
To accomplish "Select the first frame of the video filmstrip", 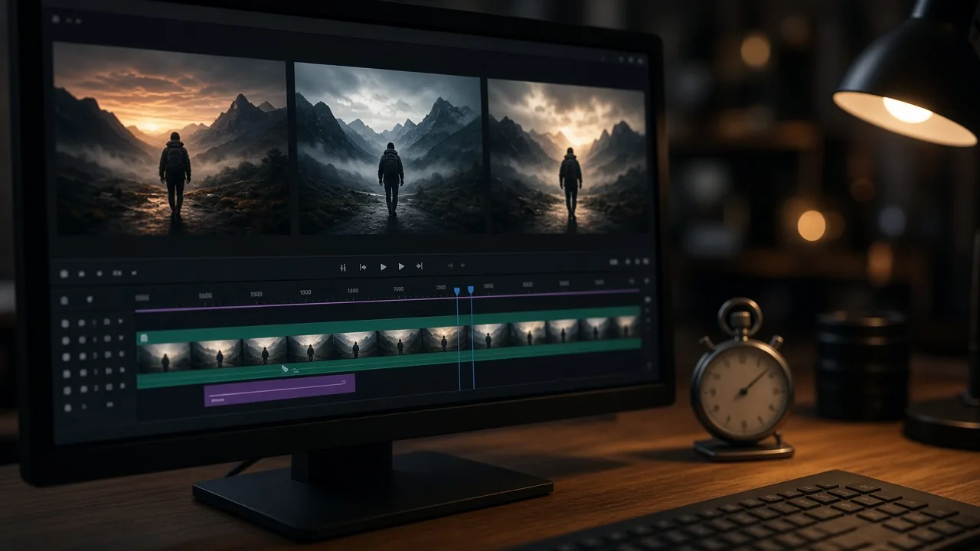I will [164, 357].
